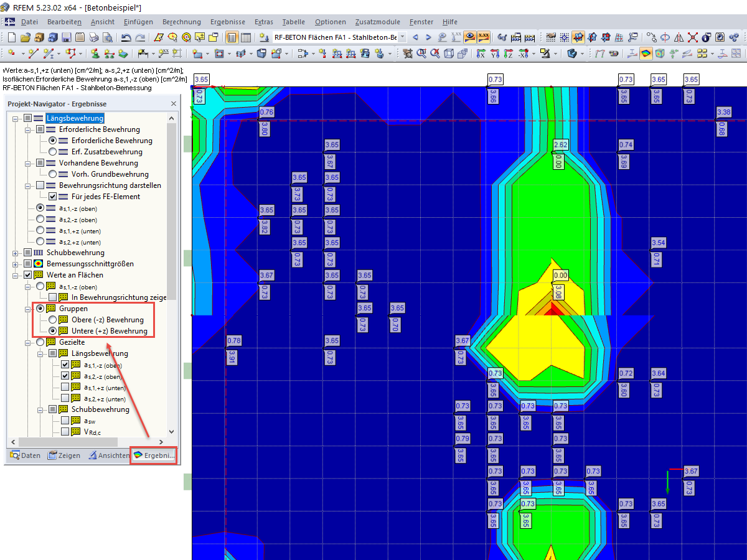Redo the last undone action
The image size is (747, 560).
(141, 37)
